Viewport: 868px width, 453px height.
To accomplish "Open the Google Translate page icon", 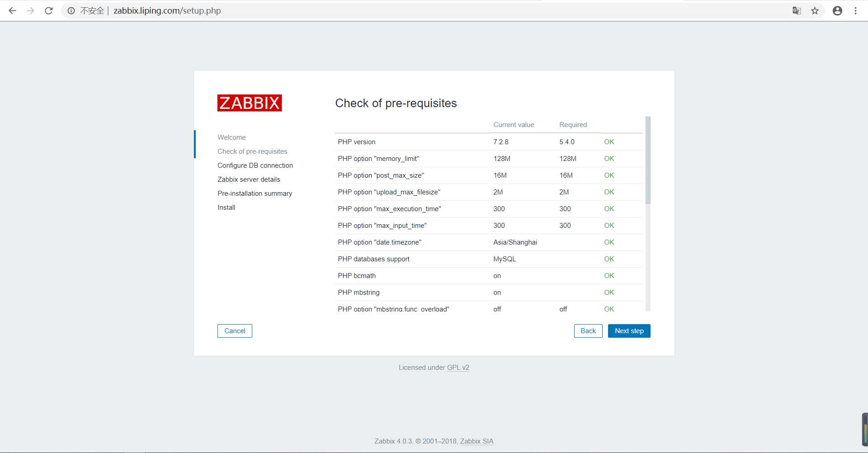I will tap(797, 10).
